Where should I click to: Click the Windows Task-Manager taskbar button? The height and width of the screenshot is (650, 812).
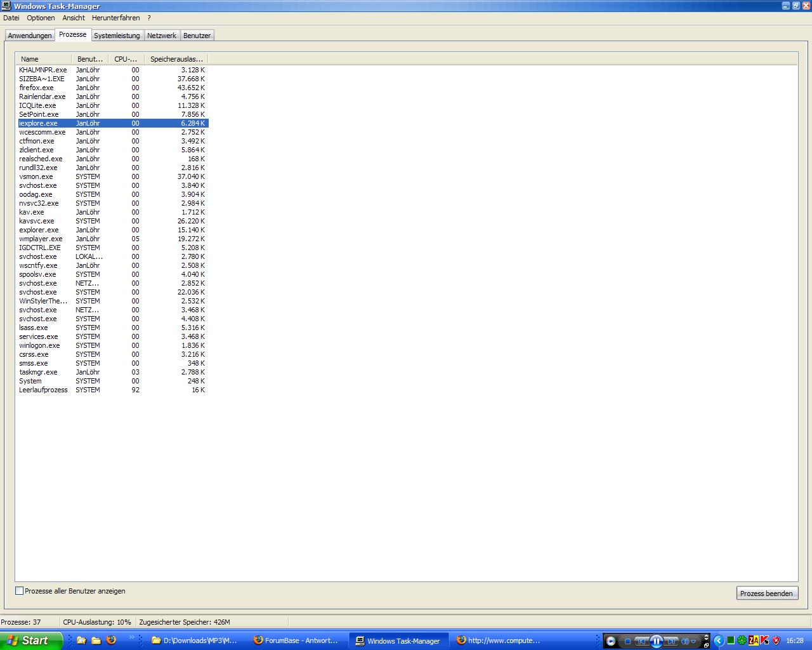pyautogui.click(x=398, y=640)
